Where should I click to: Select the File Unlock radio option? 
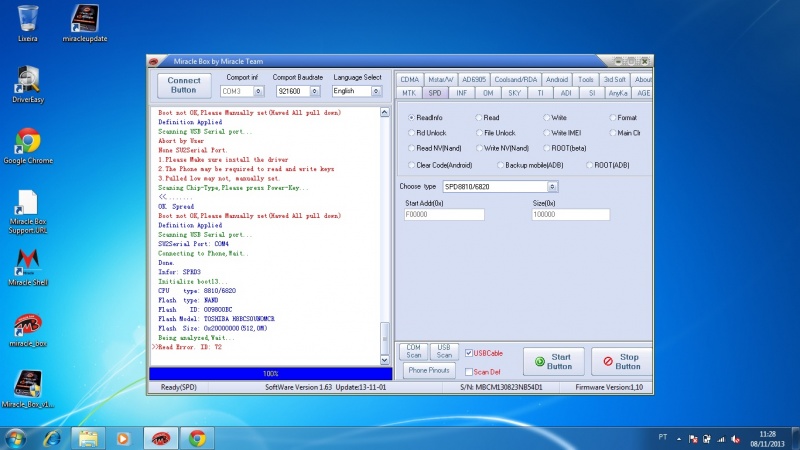pos(495,133)
